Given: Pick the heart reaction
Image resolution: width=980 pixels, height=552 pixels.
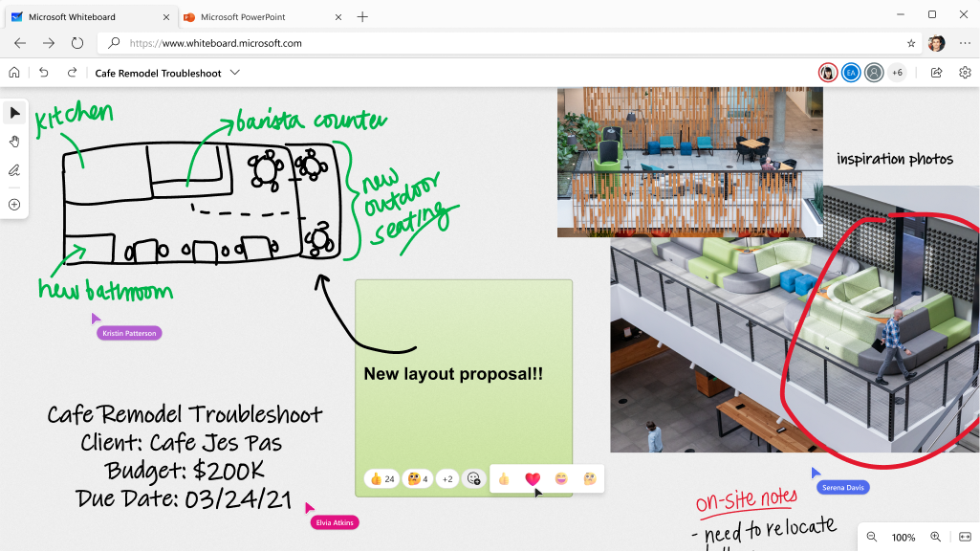Looking at the screenshot, I should (x=533, y=479).
